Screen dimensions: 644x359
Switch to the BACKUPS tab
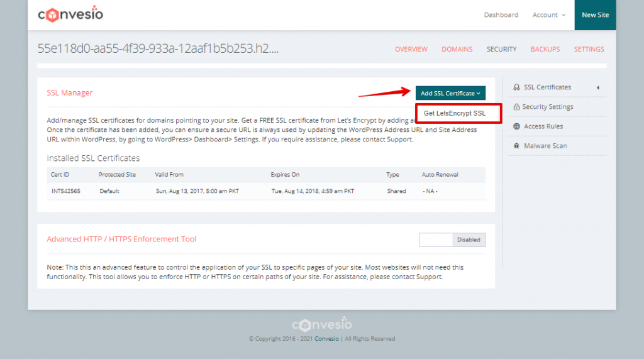tap(545, 49)
